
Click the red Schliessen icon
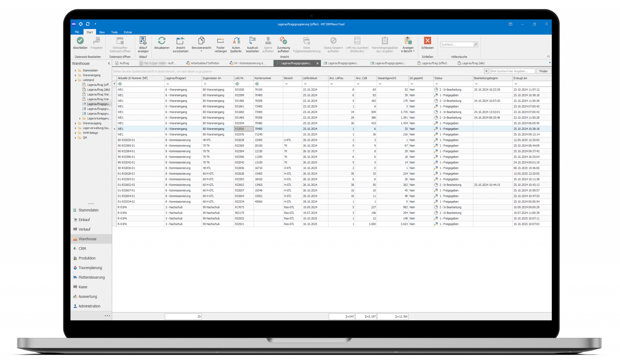[427, 41]
